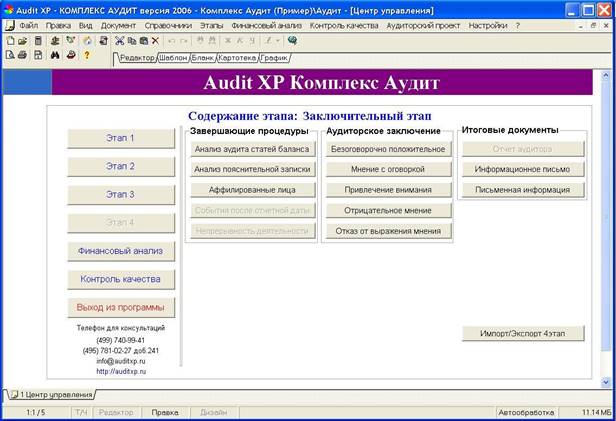Viewport: 616px width, 421px height.
Task: Go to Этап 1
Action: point(121,138)
